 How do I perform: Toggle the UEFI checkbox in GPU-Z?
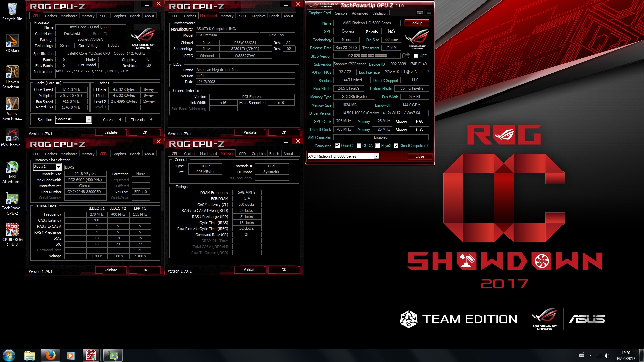(x=416, y=56)
